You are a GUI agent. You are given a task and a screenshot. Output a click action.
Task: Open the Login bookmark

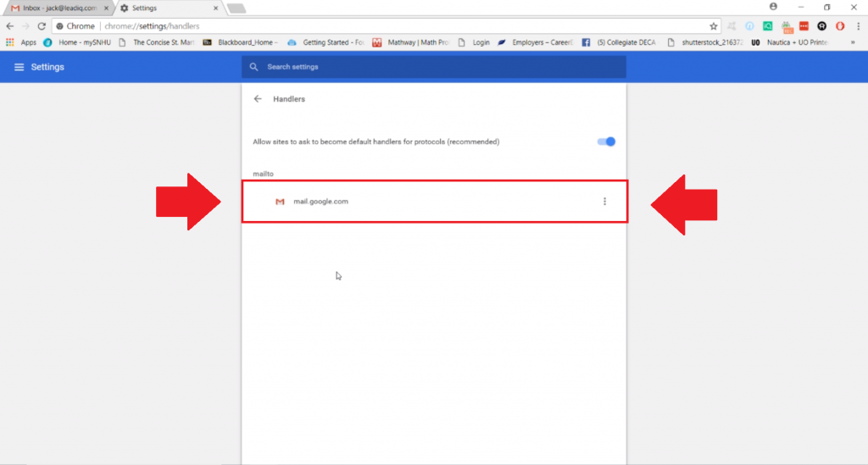(474, 42)
